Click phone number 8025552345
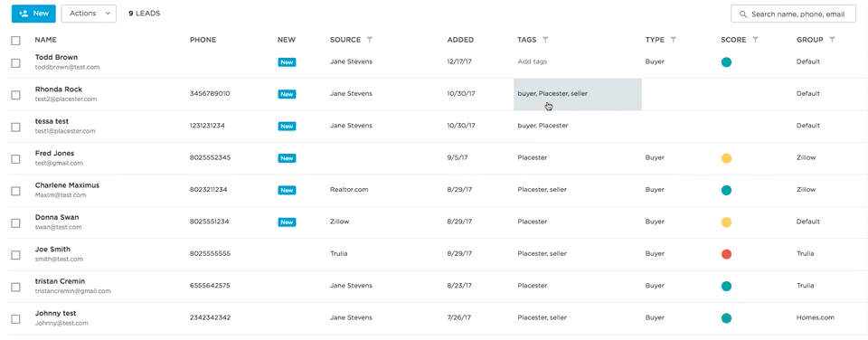868x340 pixels. point(211,158)
